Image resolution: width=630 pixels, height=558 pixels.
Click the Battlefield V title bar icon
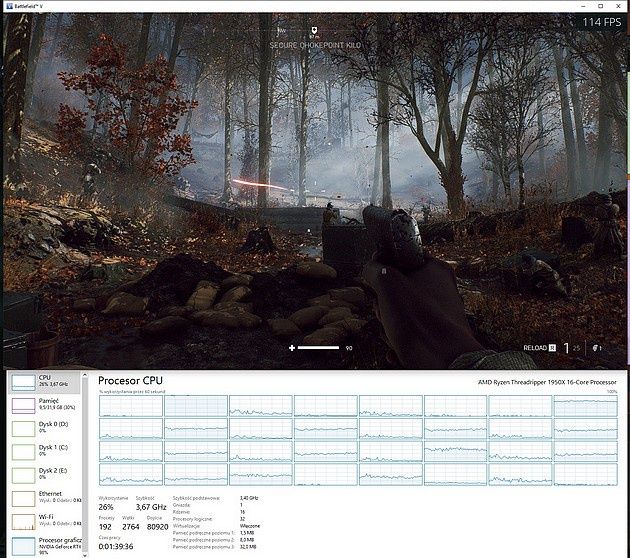point(10,6)
